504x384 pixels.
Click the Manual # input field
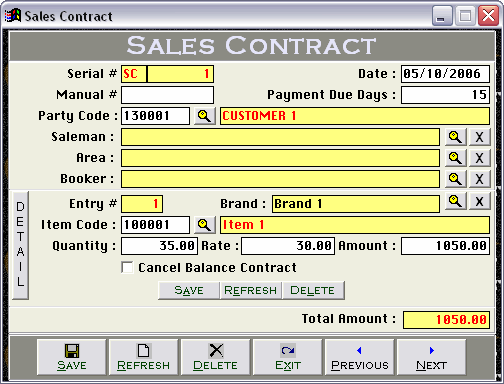(x=167, y=95)
